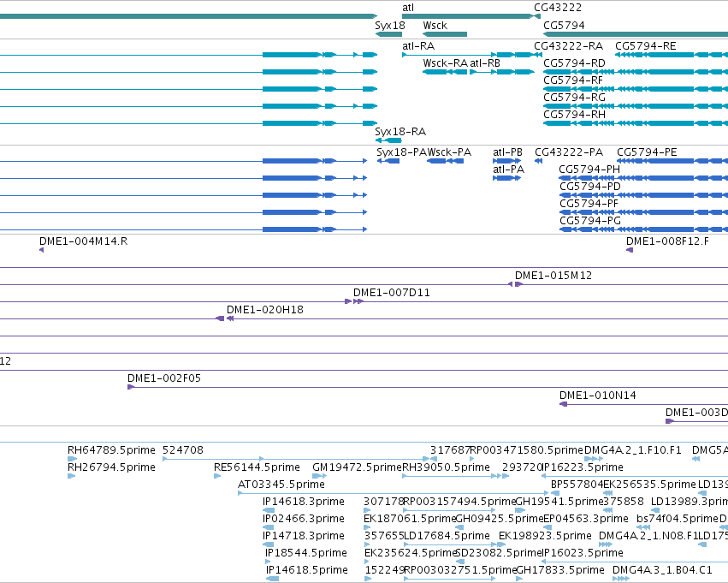This screenshot has width=728, height=583.
Task: Click the IP18544.5prime EST
Action: [268, 562]
